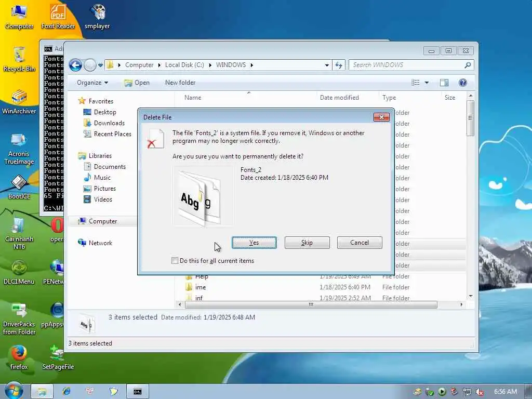The image size is (532, 399).
Task: Open the address bar history dropdown
Action: tap(327, 65)
